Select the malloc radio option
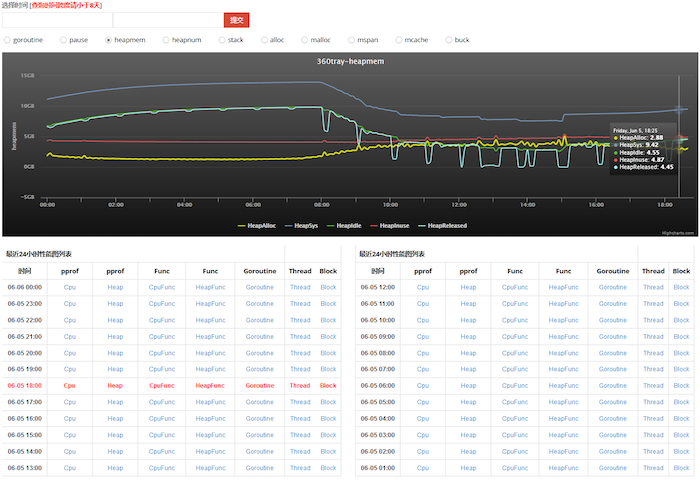700x481 pixels. [x=303, y=40]
